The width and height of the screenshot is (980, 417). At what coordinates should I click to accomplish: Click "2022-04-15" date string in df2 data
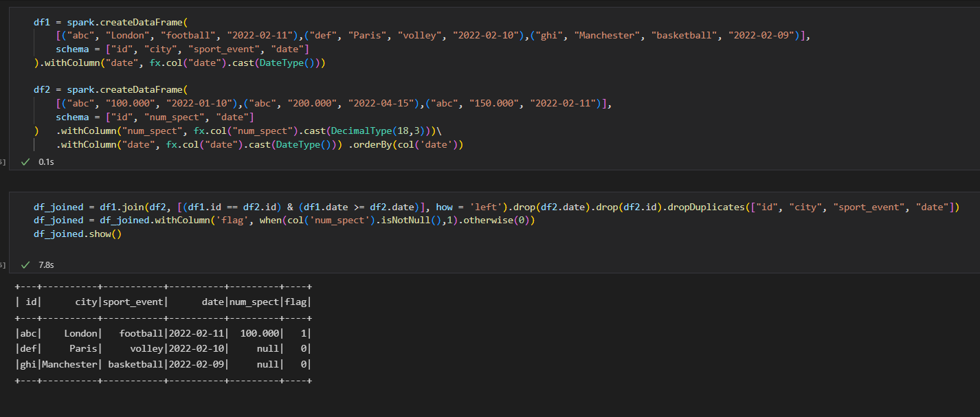(382, 104)
